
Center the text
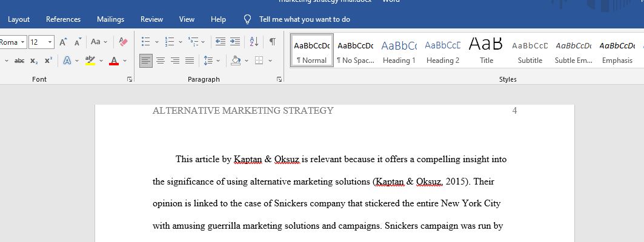point(161,60)
